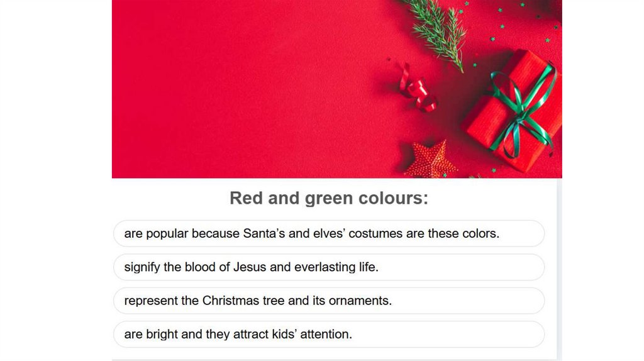Click 'everlasting life' in second answer
The height and width of the screenshot is (361, 644).
coord(335,267)
